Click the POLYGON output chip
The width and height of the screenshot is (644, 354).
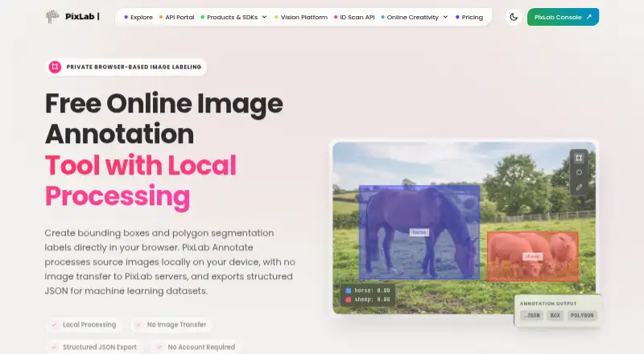pyautogui.click(x=582, y=315)
